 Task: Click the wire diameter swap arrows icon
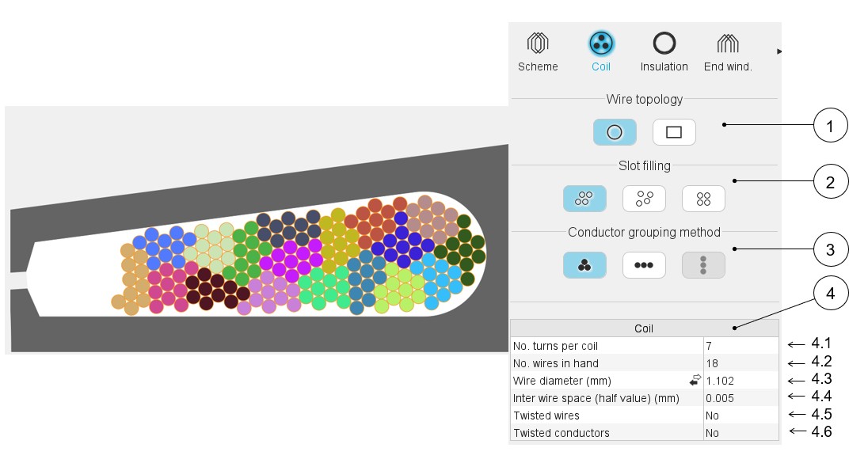click(695, 381)
